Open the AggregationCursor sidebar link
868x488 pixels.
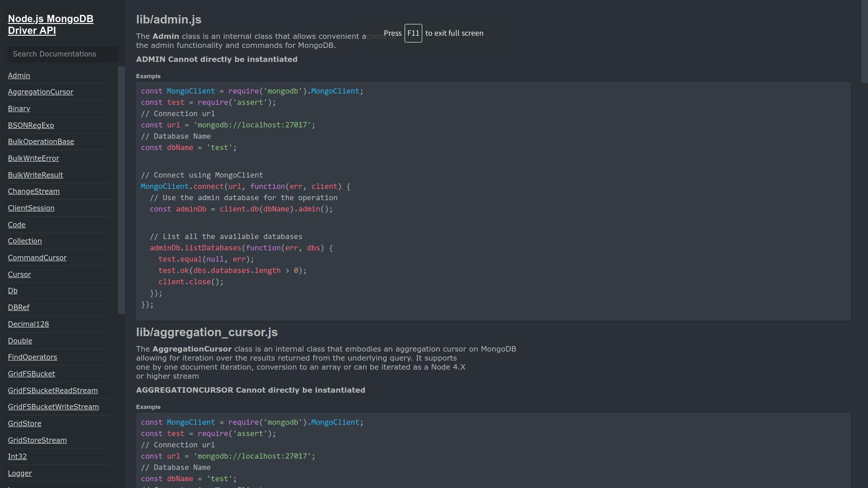[40, 92]
